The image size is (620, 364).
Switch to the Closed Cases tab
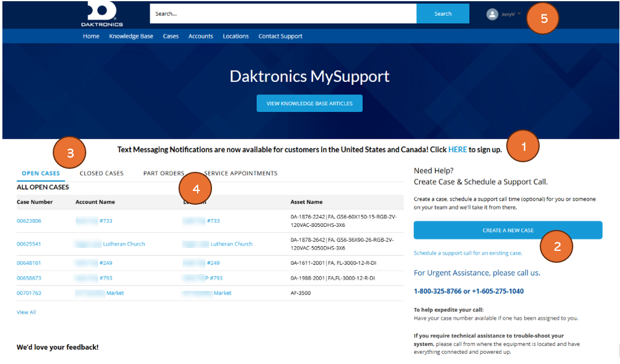(x=102, y=173)
